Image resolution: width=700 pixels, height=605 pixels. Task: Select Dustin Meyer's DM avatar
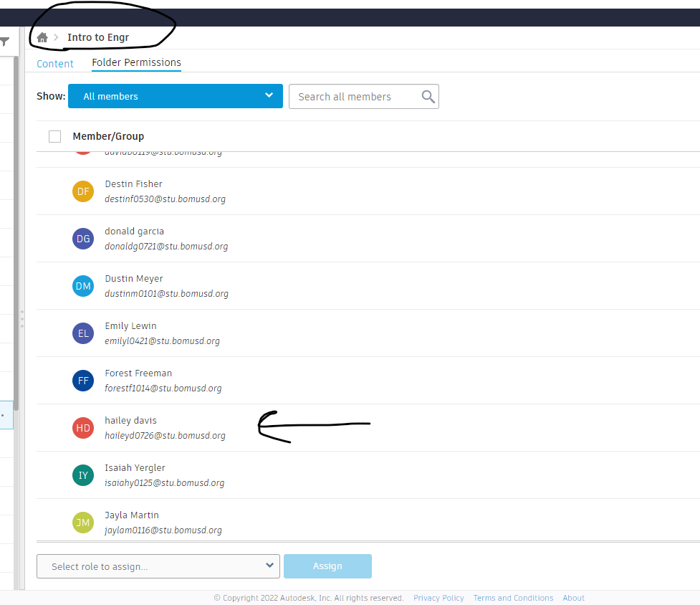click(x=83, y=286)
